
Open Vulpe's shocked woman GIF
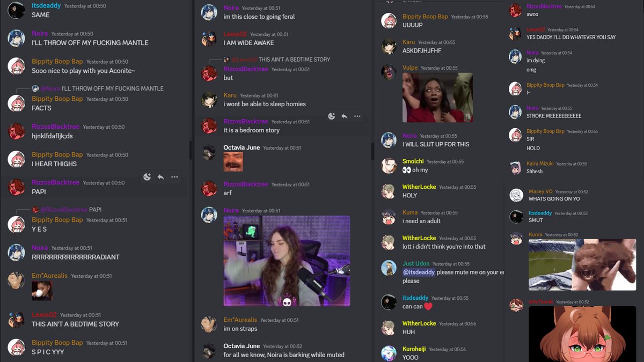click(x=437, y=98)
